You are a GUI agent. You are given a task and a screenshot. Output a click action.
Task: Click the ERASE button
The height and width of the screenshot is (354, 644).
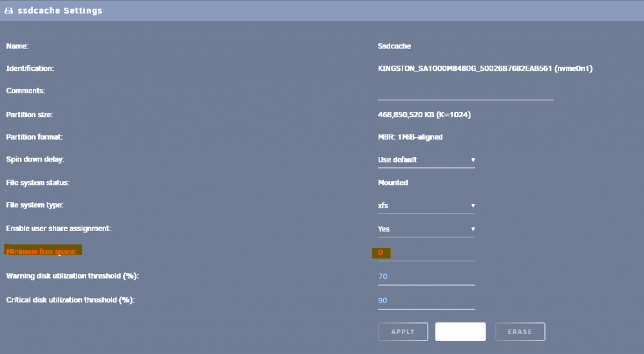pyautogui.click(x=520, y=332)
